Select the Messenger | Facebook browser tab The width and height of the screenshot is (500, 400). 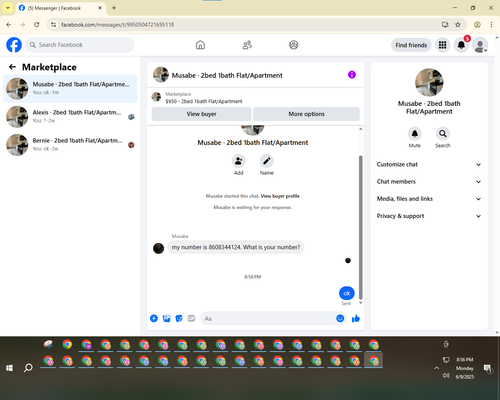[60, 8]
